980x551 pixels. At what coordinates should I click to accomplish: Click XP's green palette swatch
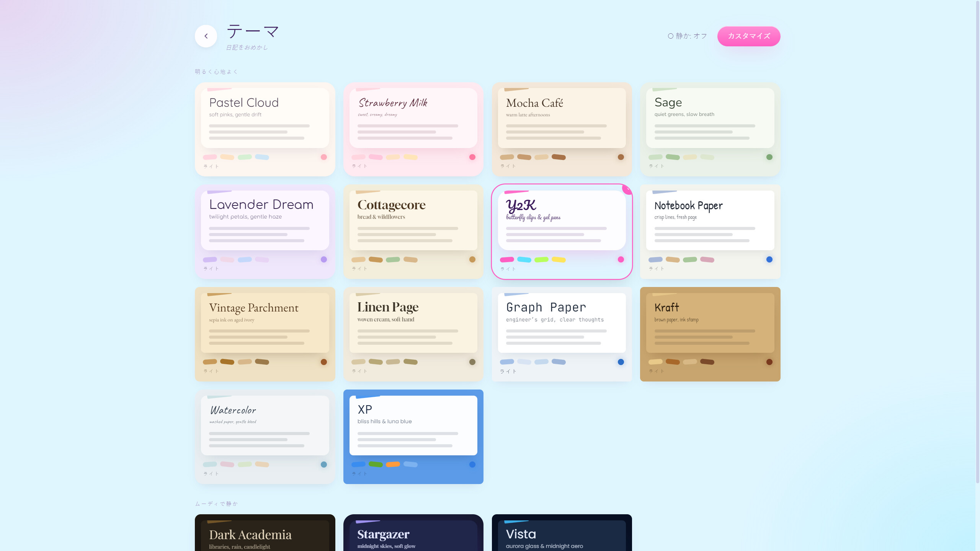tap(376, 464)
